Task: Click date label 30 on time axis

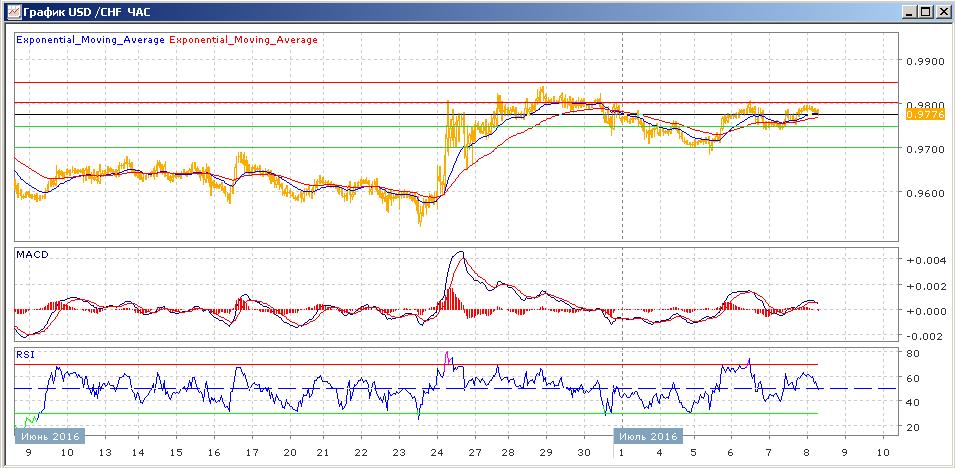Action: 583,453
